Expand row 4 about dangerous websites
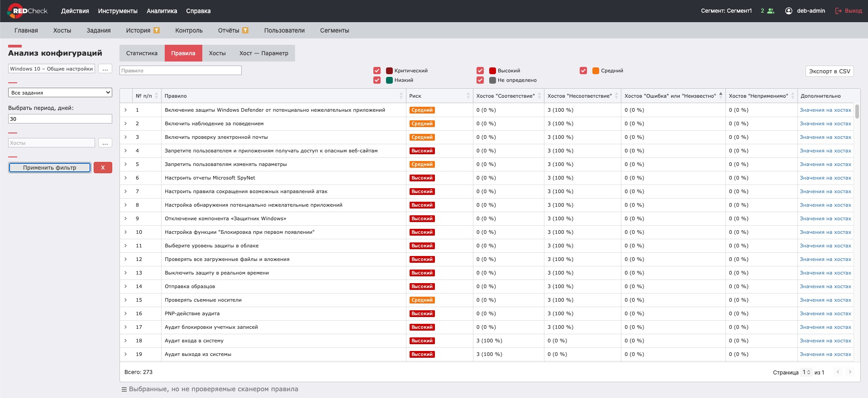The width and height of the screenshot is (868, 398). [126, 151]
